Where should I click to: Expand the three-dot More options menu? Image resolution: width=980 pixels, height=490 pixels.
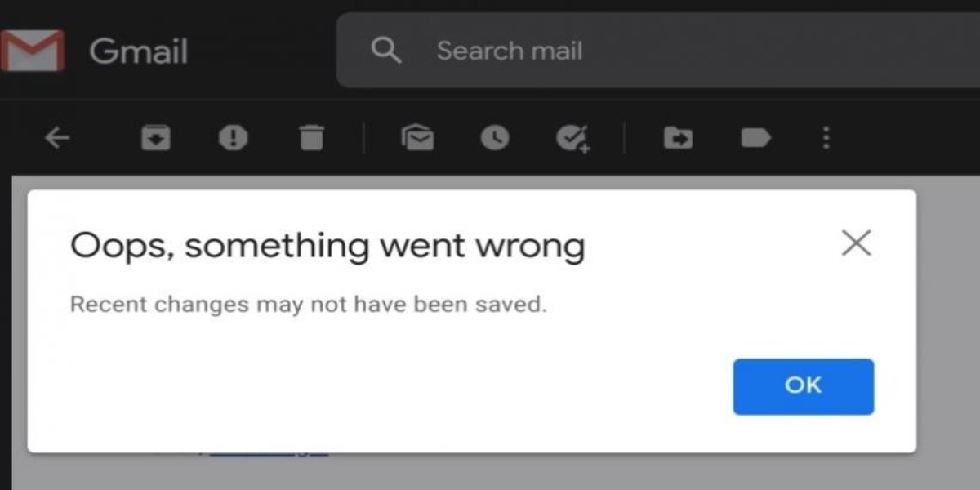(x=826, y=138)
